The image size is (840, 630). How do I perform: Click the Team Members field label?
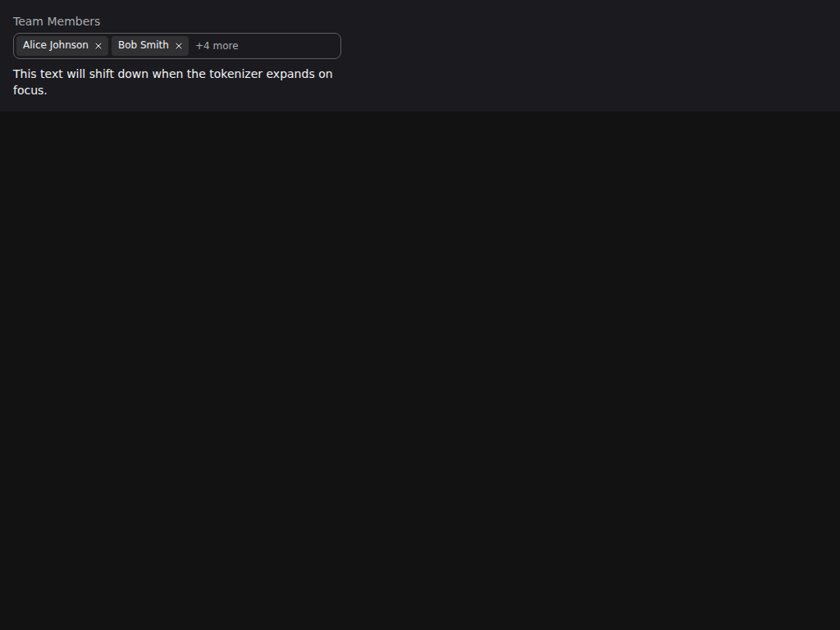pos(57,21)
